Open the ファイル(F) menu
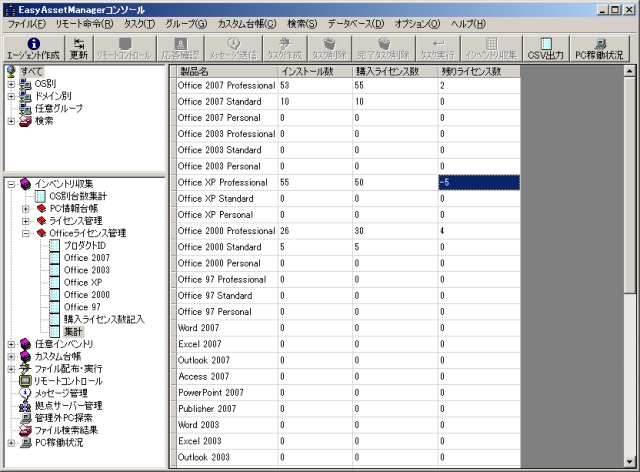The height and width of the screenshot is (472, 640). coord(27,24)
